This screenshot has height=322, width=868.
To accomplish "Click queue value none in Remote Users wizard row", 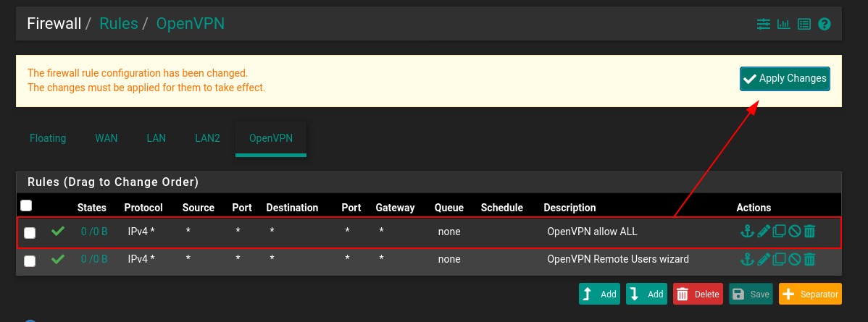I will point(449,259).
